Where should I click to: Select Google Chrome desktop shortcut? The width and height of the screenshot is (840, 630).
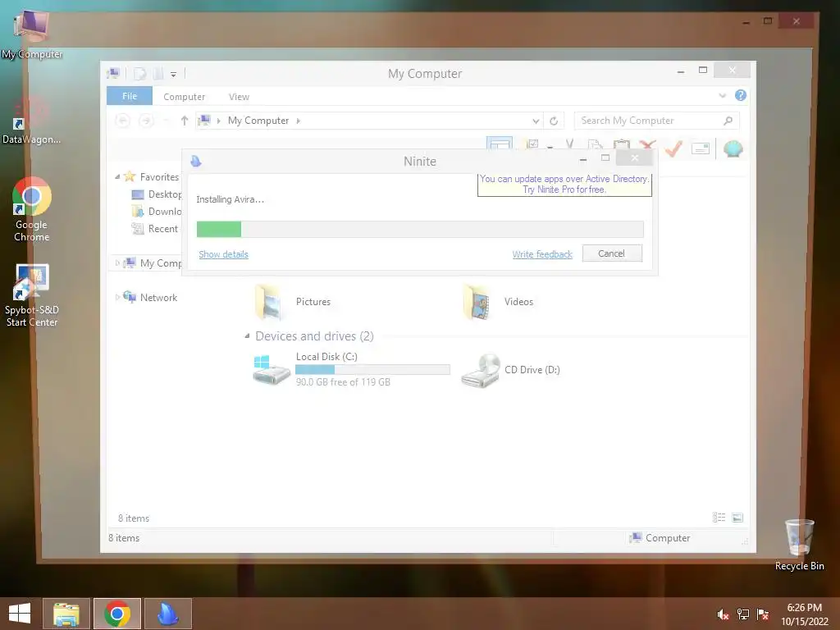tap(32, 210)
